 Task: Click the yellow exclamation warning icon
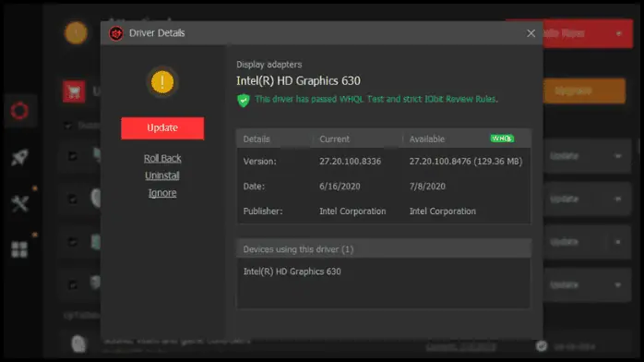162,82
